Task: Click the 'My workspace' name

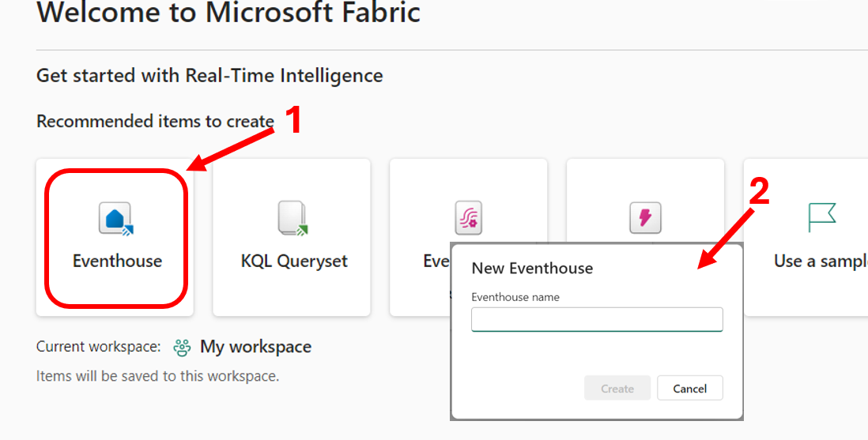Action: click(x=255, y=347)
